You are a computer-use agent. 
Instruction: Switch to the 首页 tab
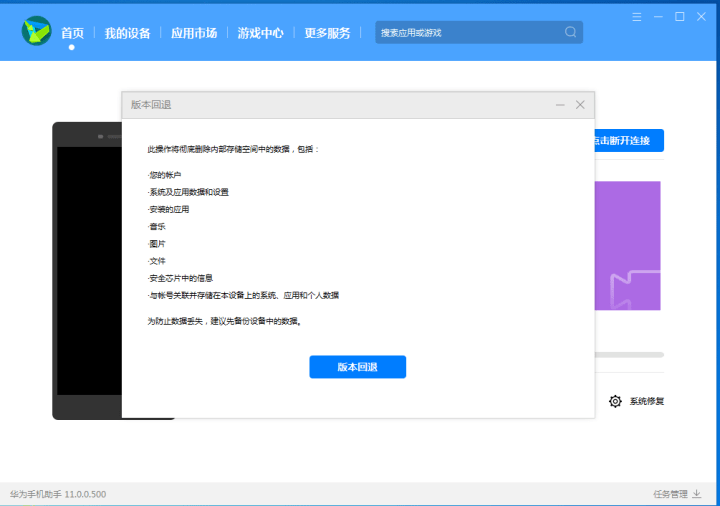[x=72, y=33]
